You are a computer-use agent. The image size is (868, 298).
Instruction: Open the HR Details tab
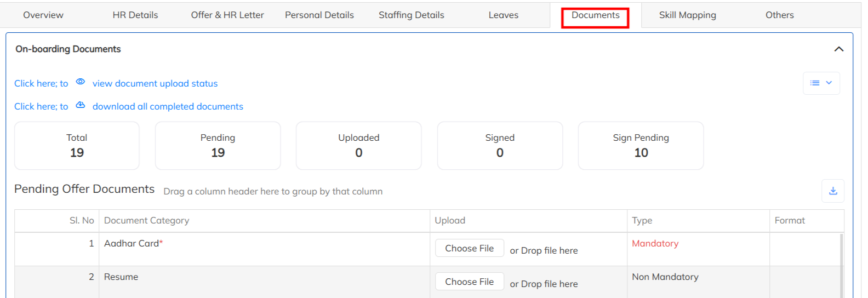135,15
